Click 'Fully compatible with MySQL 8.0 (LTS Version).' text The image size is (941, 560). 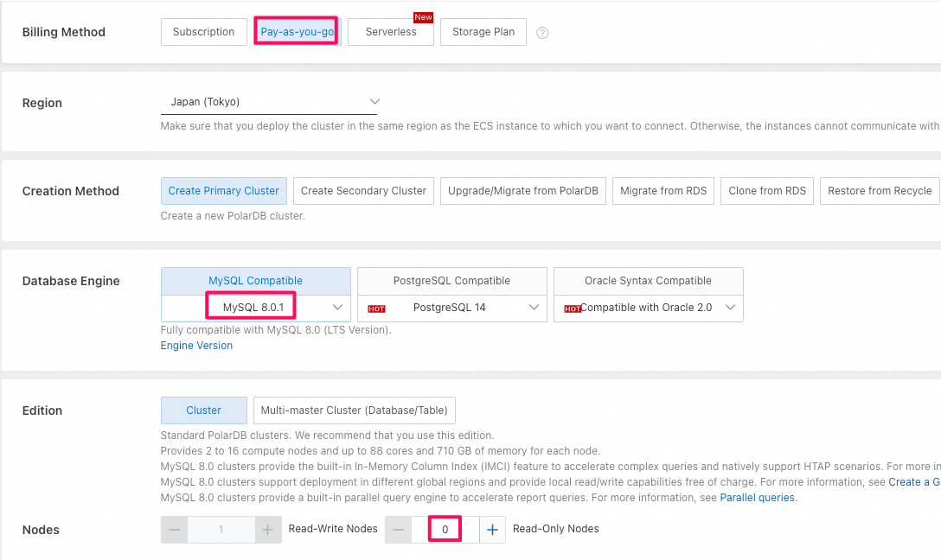tap(276, 330)
